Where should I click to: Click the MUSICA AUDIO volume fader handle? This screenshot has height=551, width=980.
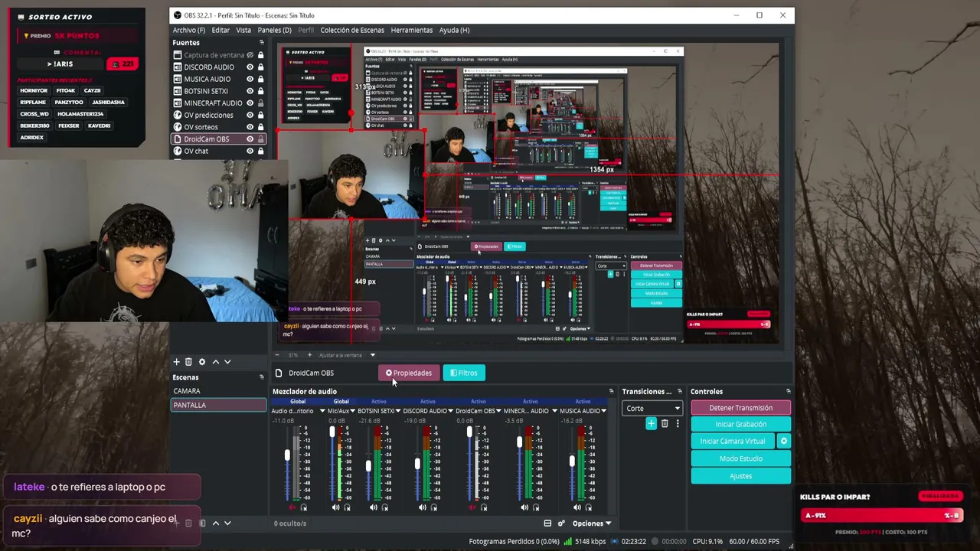coord(572,461)
